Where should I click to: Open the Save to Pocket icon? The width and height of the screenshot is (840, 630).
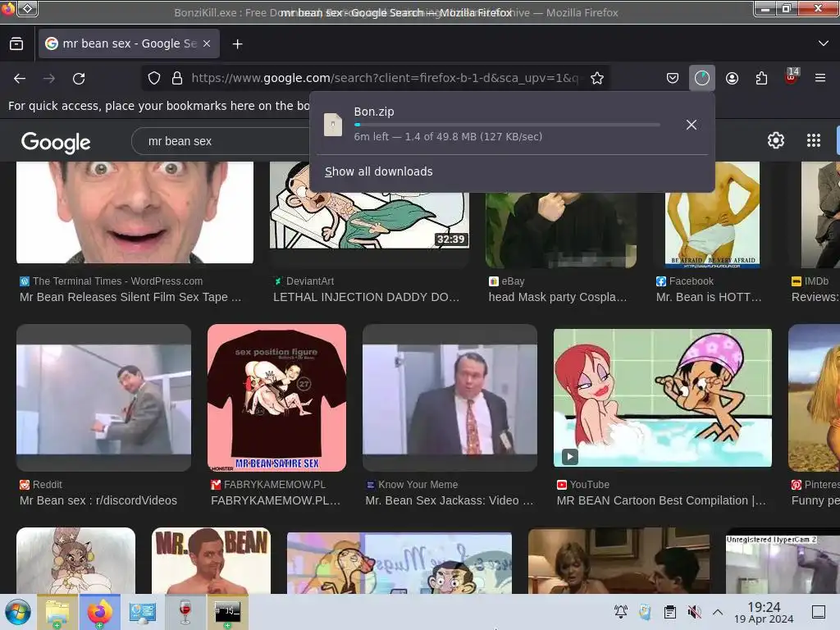coord(673,78)
